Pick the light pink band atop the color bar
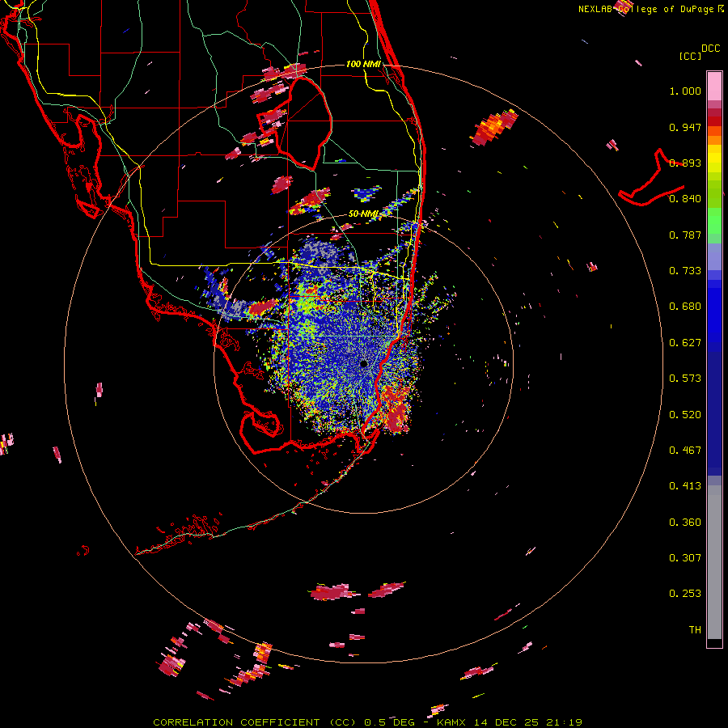Image resolution: width=728 pixels, height=728 pixels. coord(714,87)
